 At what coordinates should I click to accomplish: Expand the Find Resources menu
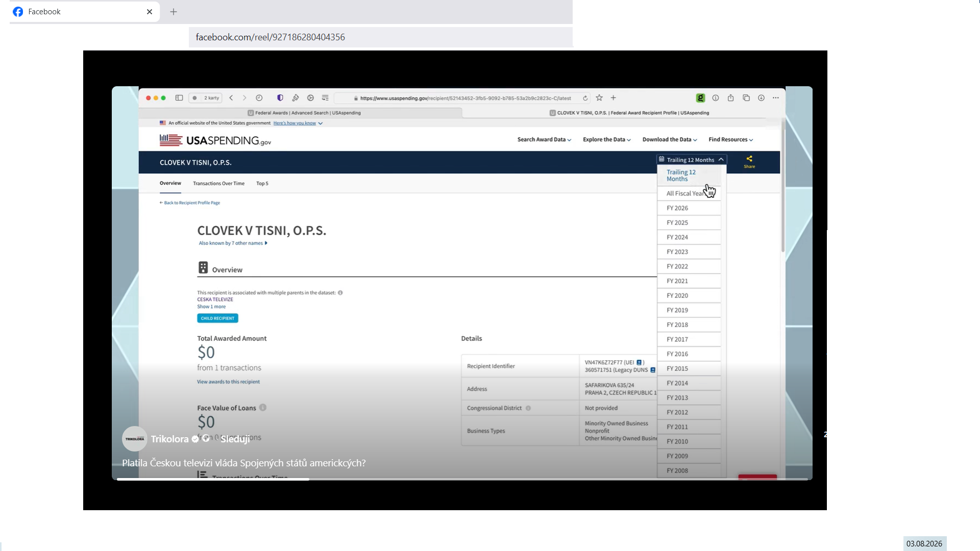pos(731,140)
